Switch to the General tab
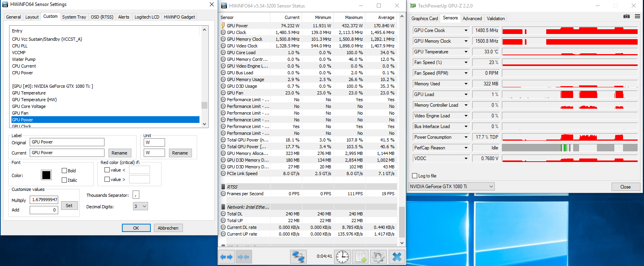Screen dimensions: 644x266 pyautogui.click(x=13, y=17)
